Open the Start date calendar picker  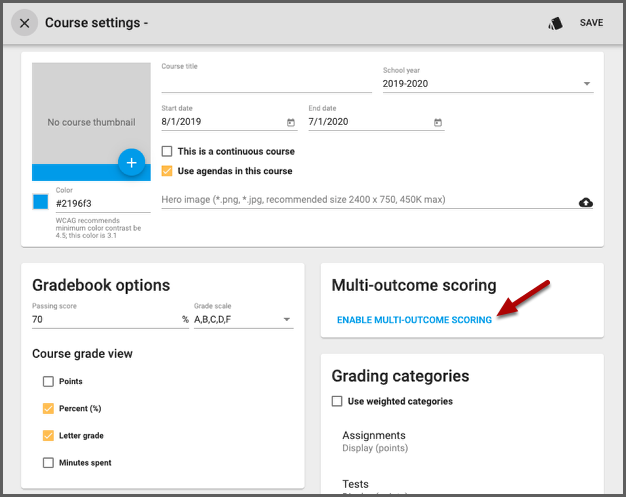[291, 123]
